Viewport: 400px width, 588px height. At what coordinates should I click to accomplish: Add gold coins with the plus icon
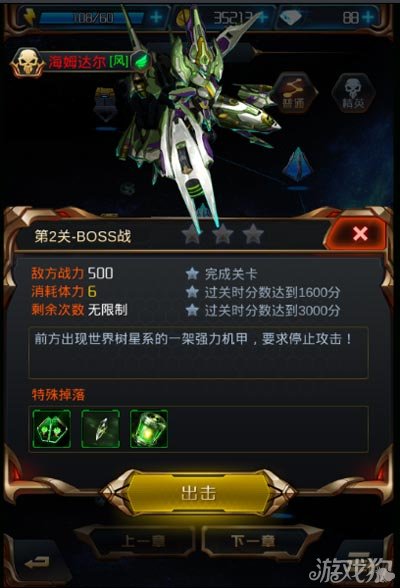coord(263,17)
